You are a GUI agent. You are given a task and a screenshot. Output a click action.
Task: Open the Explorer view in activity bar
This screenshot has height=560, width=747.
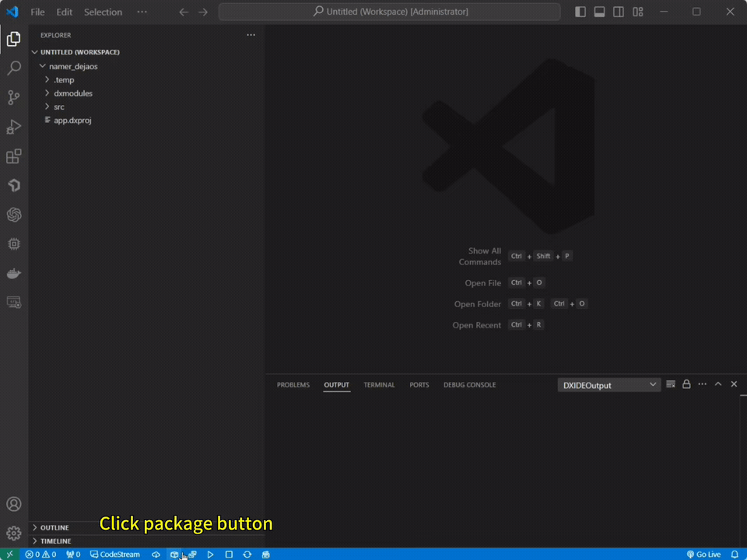coord(14,39)
